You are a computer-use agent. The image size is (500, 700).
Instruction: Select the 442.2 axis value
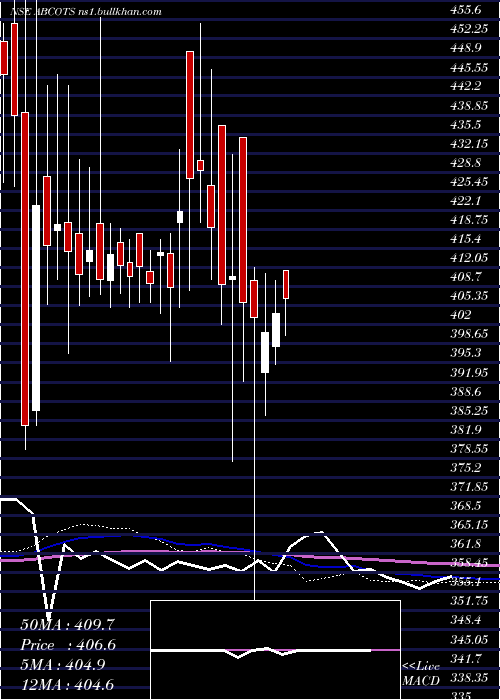(465, 86)
